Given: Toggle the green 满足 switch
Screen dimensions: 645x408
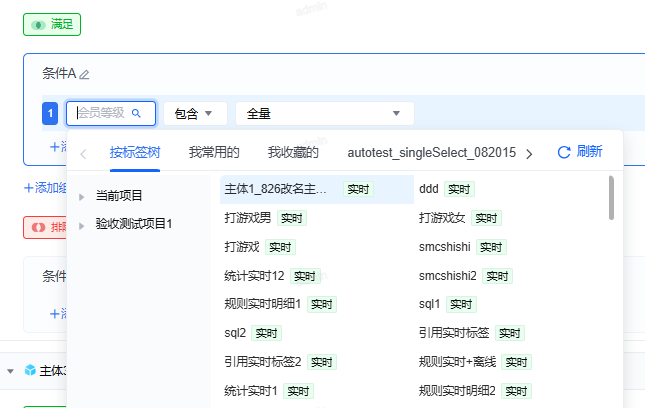Looking at the screenshot, I should [x=52, y=25].
